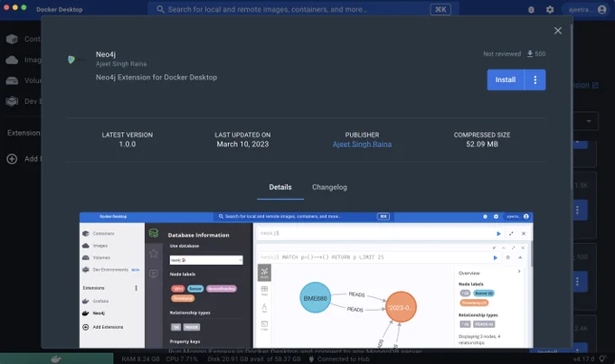The height and width of the screenshot is (364, 615).
Task: Click the CPU 7.71% status entry
Action: (182, 359)
